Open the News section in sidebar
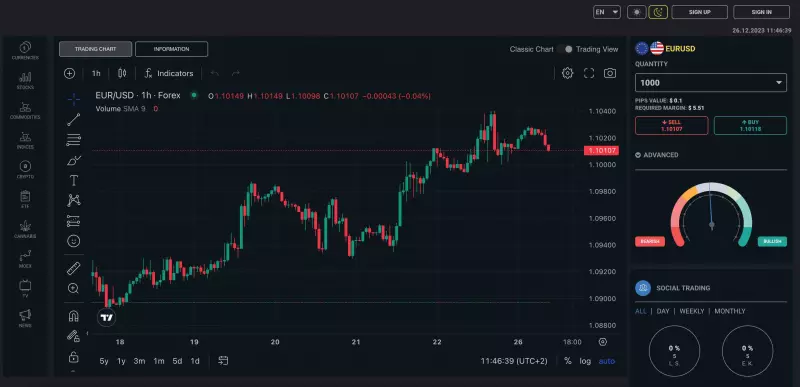 tap(25, 319)
